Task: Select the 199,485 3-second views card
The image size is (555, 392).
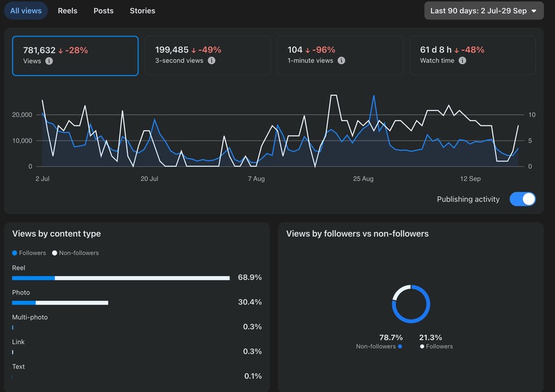Action: [208, 55]
